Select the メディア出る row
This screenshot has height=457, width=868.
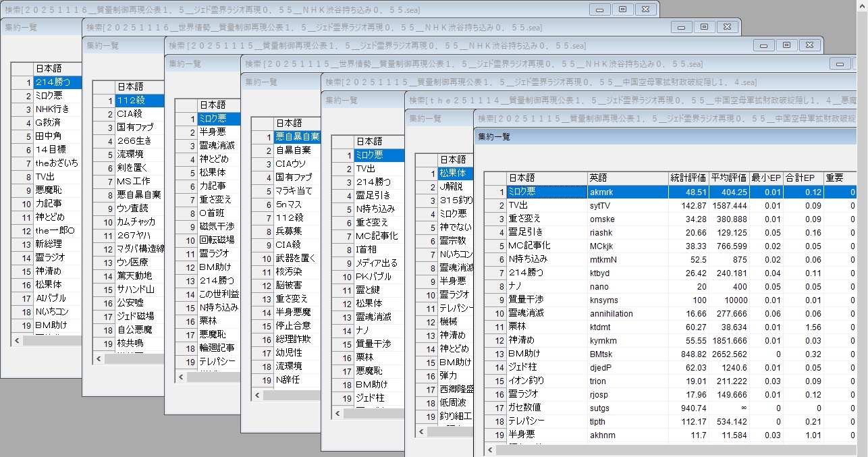(x=377, y=263)
